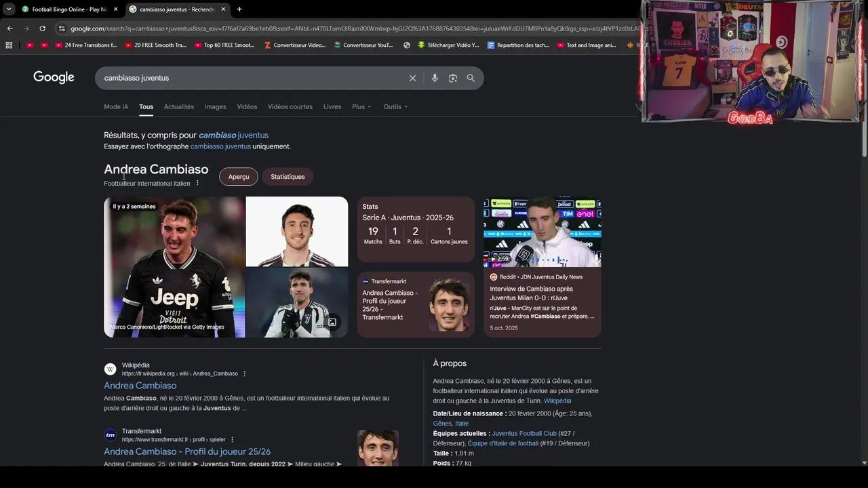868x488 pixels.
Task: Go back with the browser back arrow
Action: click(9, 28)
